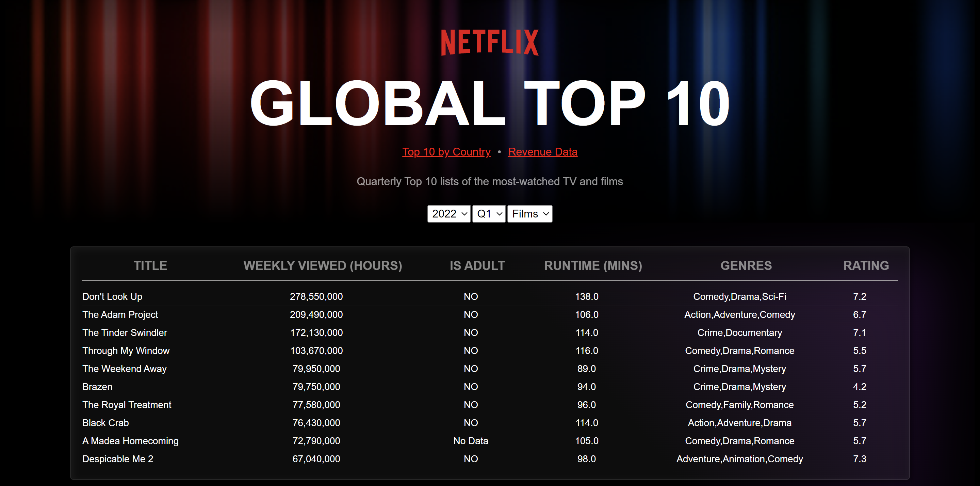
Task: Select The Adam Project title
Action: [x=120, y=314]
